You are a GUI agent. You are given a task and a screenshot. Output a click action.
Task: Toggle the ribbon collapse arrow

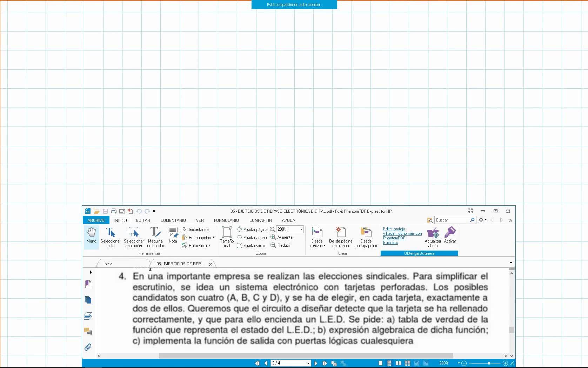(x=510, y=220)
